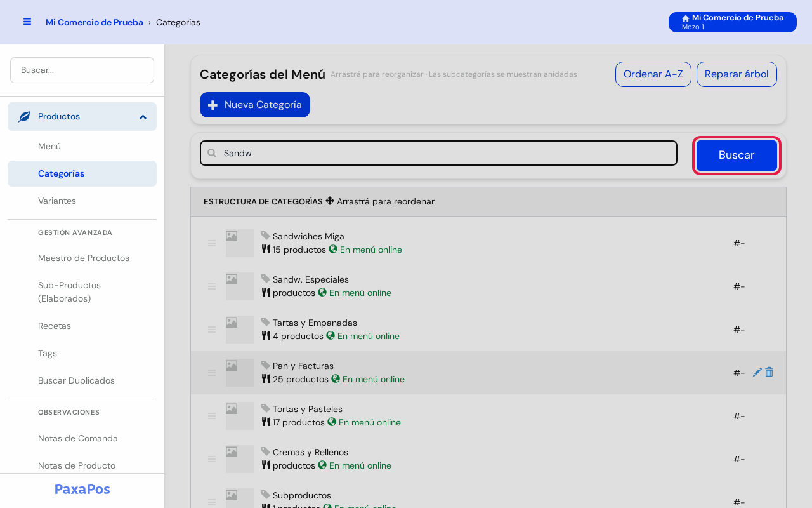812x508 pixels.
Task: Navigate to Recetas
Action: point(82,326)
